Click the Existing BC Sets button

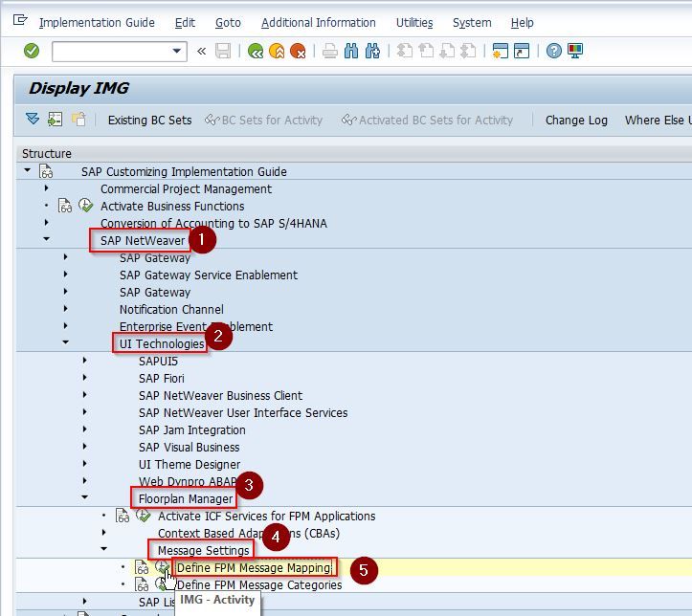[149, 120]
